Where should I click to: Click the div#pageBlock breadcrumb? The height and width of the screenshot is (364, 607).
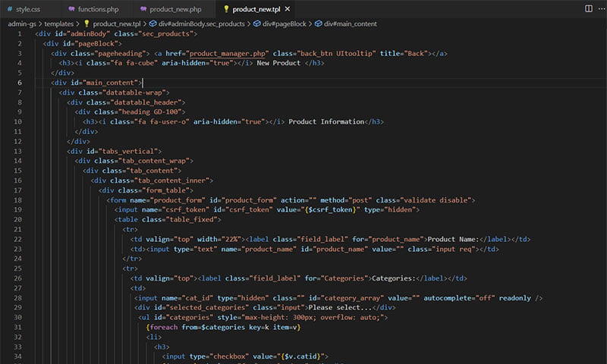coord(284,24)
